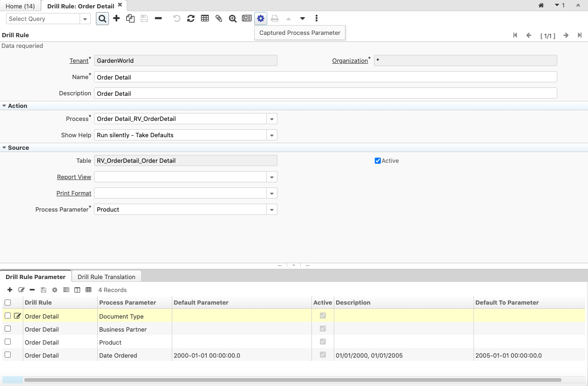The height and width of the screenshot is (386, 588).
Task: Open the Process dropdown list
Action: click(x=272, y=119)
